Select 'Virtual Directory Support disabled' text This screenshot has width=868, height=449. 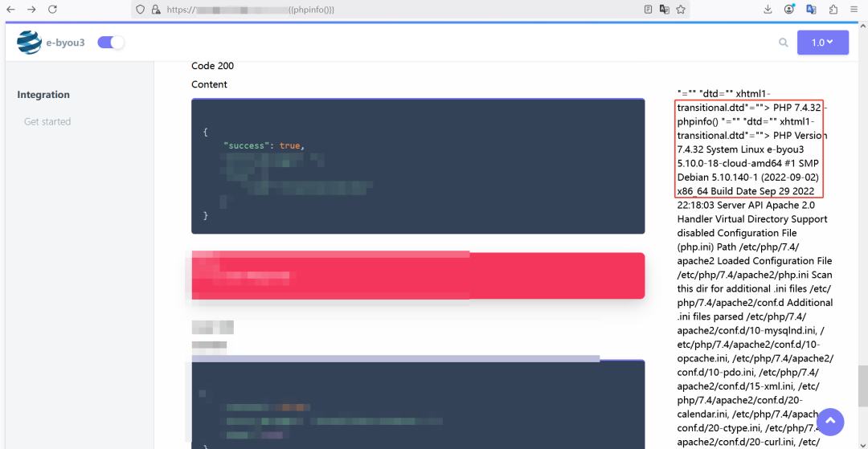tap(752, 227)
